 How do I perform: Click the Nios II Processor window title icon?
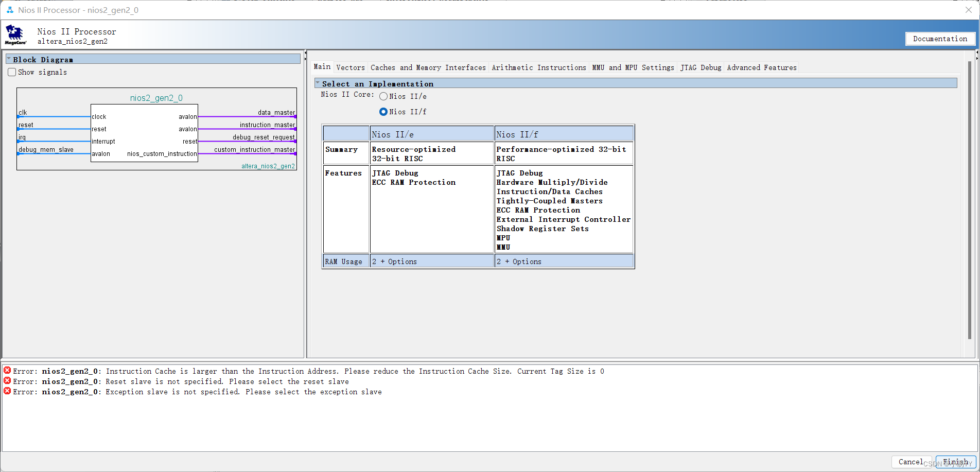[x=10, y=10]
